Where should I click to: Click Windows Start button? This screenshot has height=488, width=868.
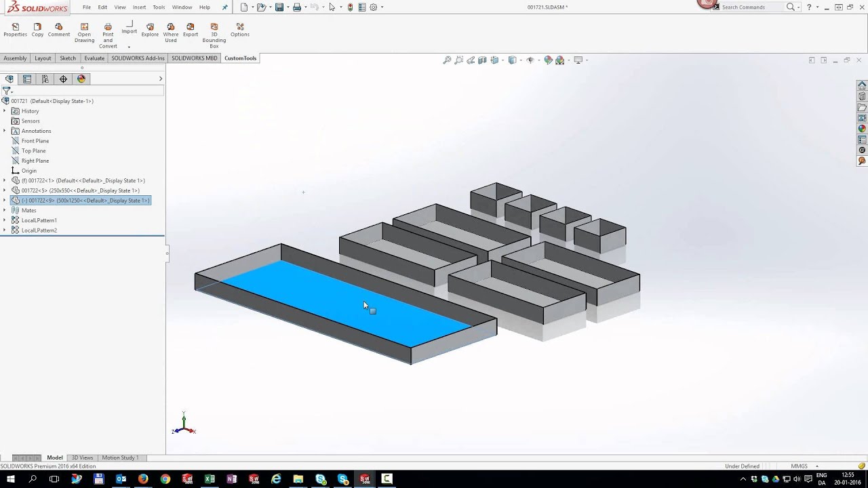(x=11, y=479)
